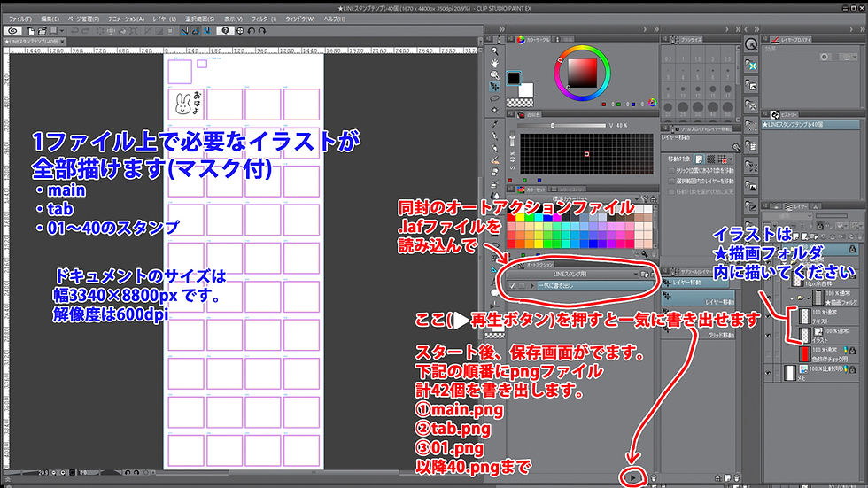The image size is (868, 488).
Task: Select the Lasso selection tool
Action: click(x=494, y=98)
